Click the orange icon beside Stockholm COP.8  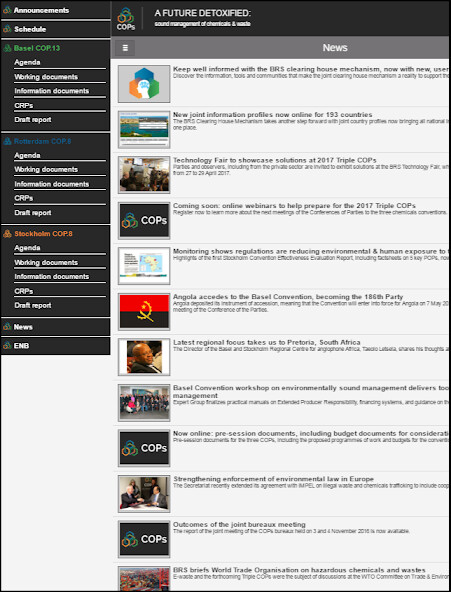tap(7, 234)
